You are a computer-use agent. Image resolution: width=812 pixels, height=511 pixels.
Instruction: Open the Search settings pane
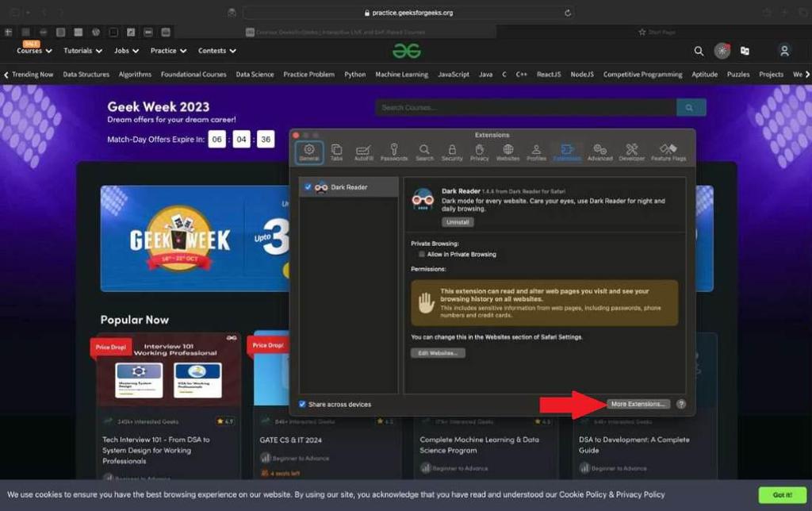click(x=424, y=153)
